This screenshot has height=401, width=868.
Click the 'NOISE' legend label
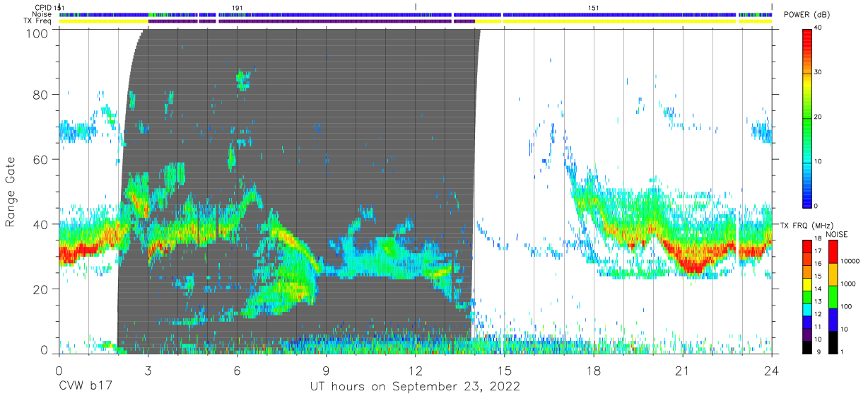click(x=837, y=234)
